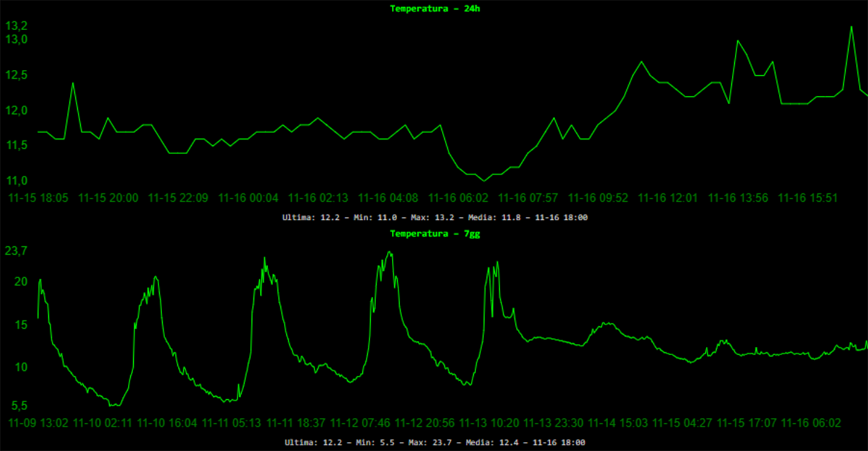This screenshot has height=451, width=868.
Task: Select the '11-15 22:09' time axis label
Action: point(178,198)
